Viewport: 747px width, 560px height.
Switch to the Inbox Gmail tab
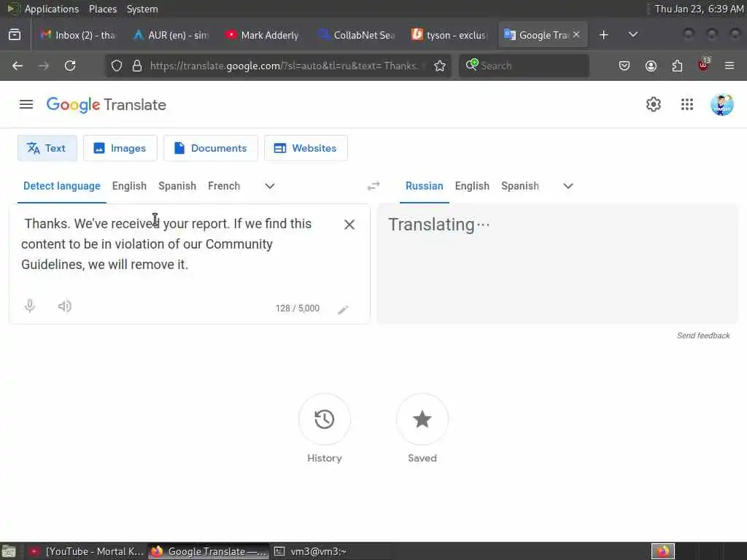point(78,35)
